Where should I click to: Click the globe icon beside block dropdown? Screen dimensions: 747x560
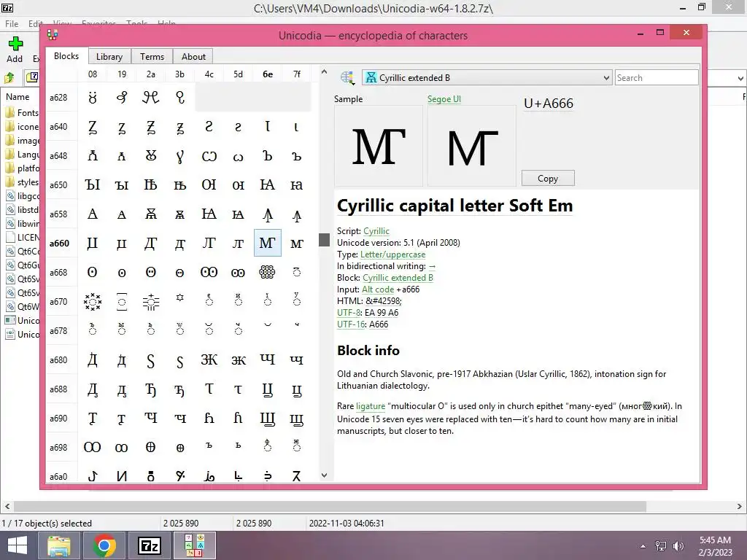pyautogui.click(x=347, y=77)
